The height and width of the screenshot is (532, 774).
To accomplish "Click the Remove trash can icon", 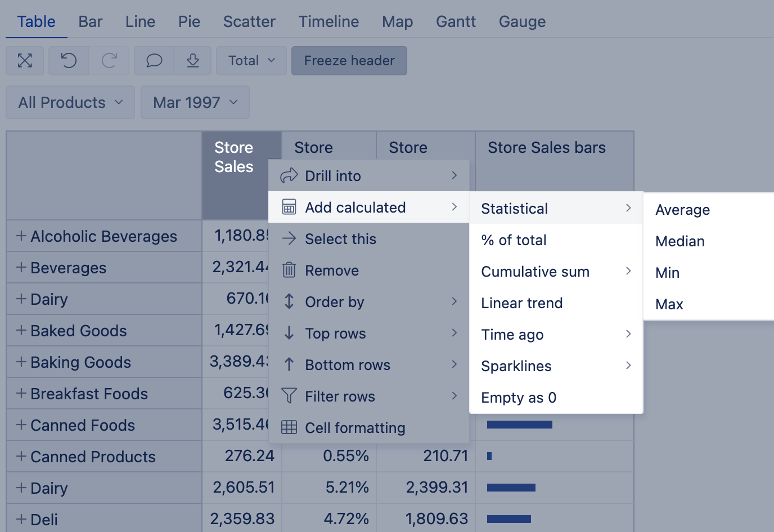I will pos(289,270).
